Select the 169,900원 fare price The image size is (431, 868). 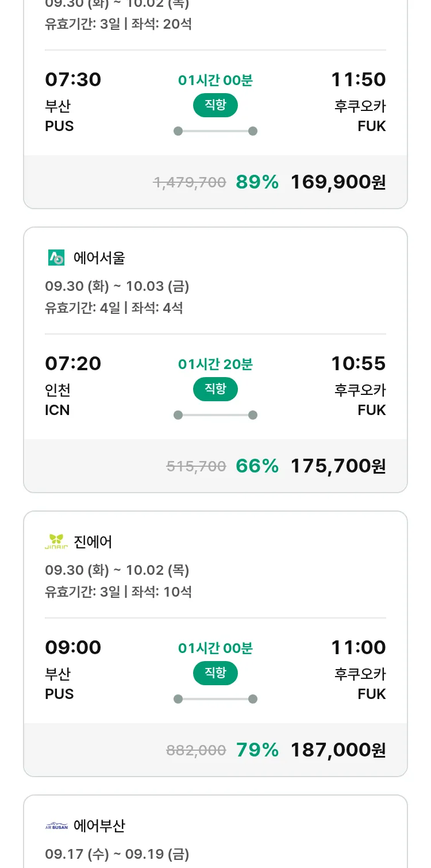coord(338,182)
